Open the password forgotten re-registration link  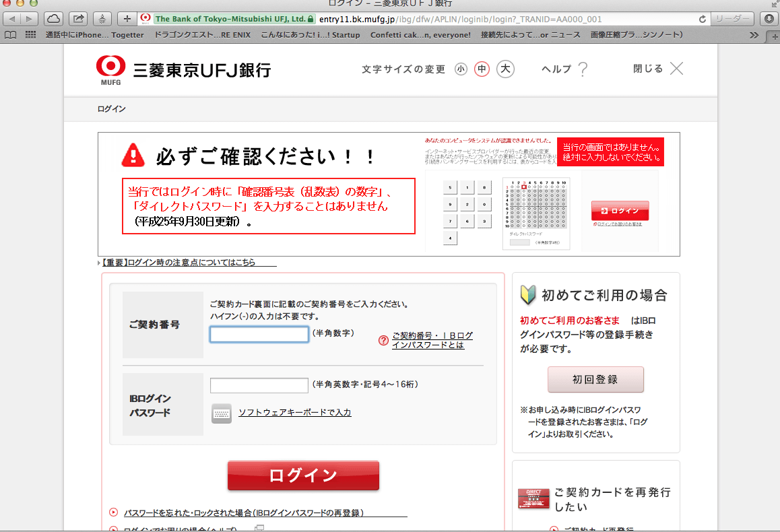pos(243,512)
